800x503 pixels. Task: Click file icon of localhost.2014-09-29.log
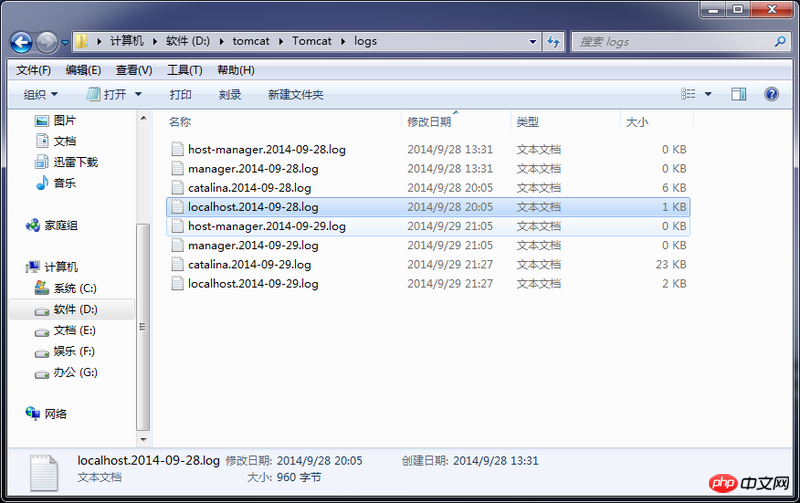[x=177, y=284]
